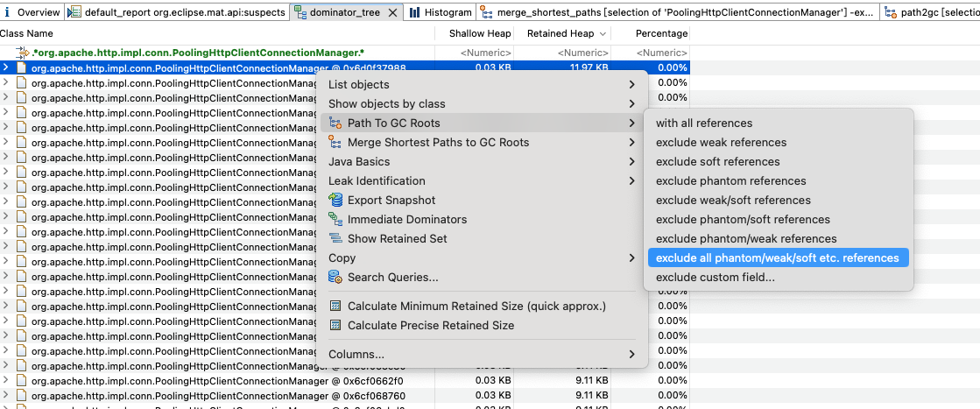Click 0.00% in row 0x6d0f37988

click(673, 67)
